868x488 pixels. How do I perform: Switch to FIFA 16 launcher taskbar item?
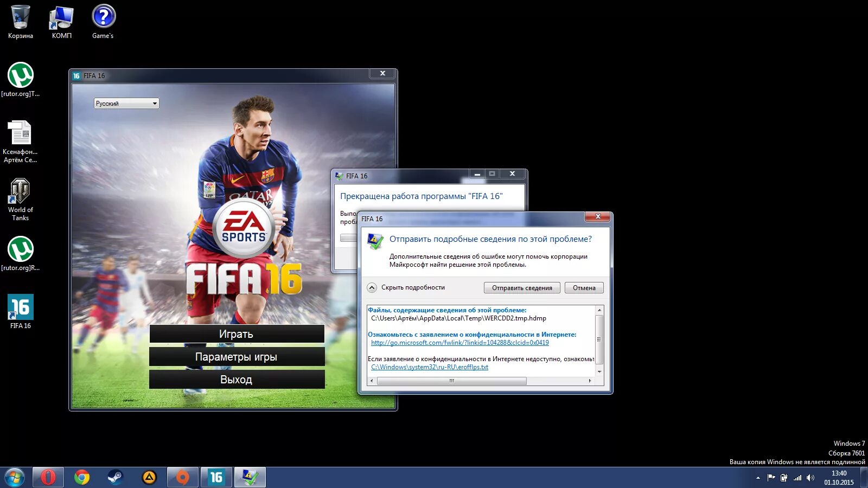(216, 478)
